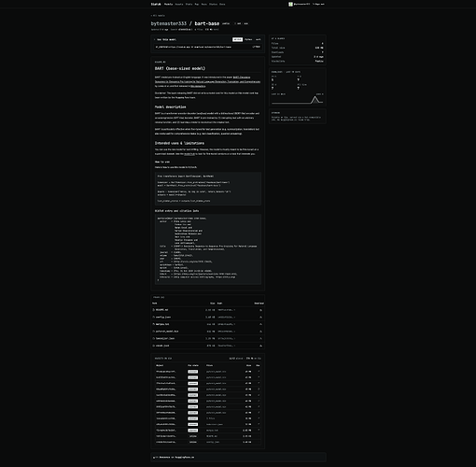Screen dimensions: 476x467
Task: Open external link of first object row
Action: coord(259,372)
